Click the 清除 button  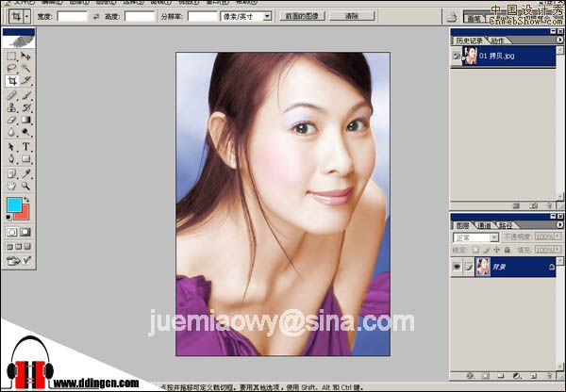pyautogui.click(x=352, y=16)
